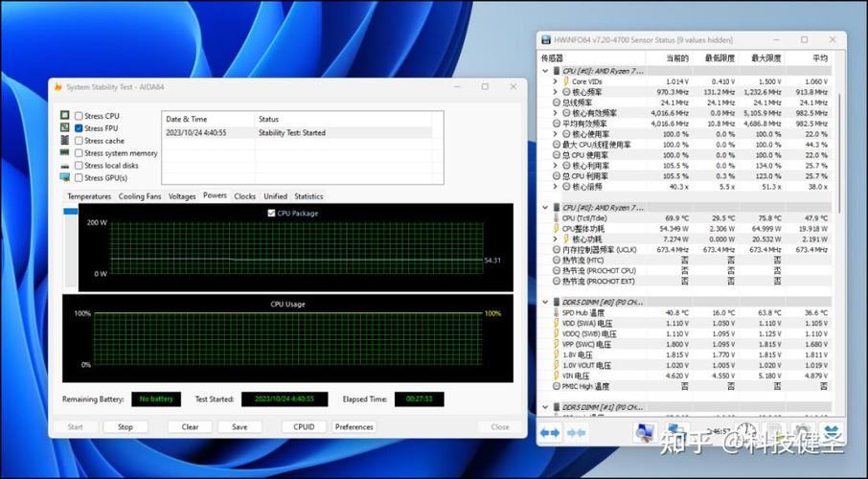Screen dimensions: 868x479
Task: Tick the Stress system memory checkbox
Action: point(79,153)
